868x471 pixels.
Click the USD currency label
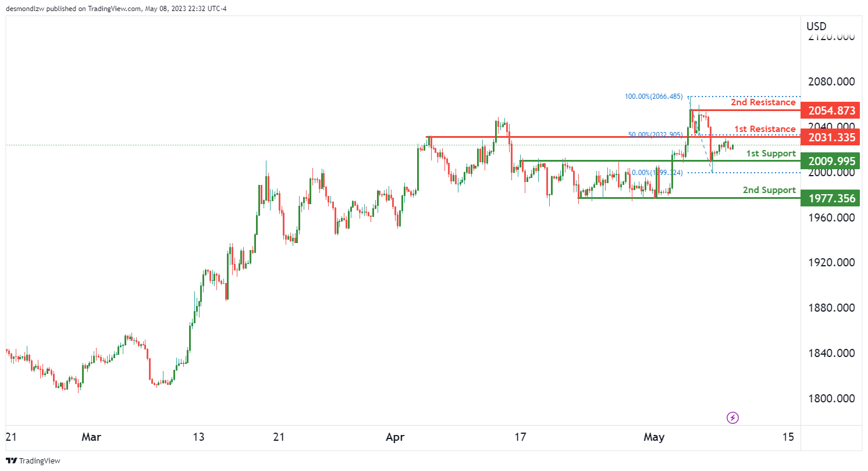(x=816, y=26)
